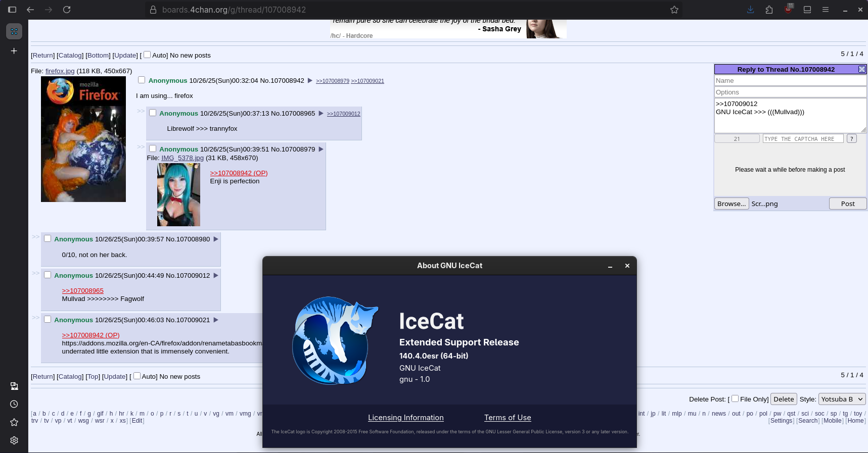The width and height of the screenshot is (868, 453).
Task: Go to [Home] via the footer link
Action: [856, 421]
